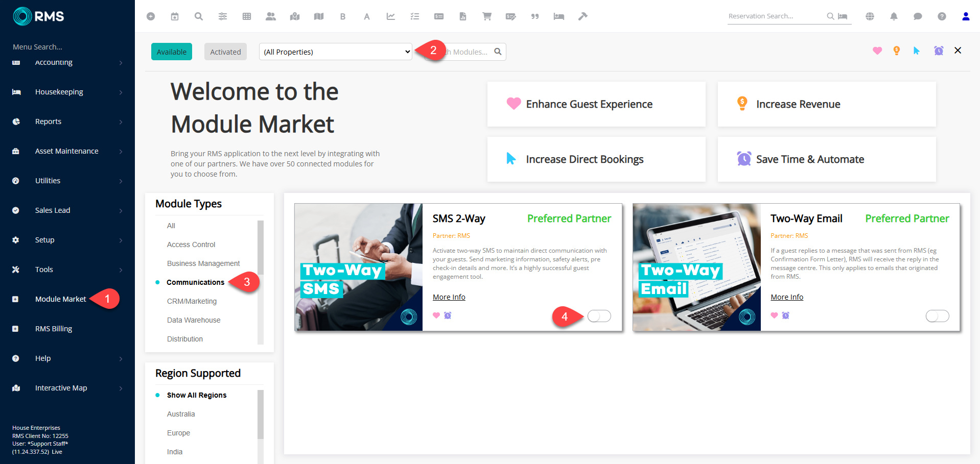Expand the Accounting sidebar menu

coord(67,62)
